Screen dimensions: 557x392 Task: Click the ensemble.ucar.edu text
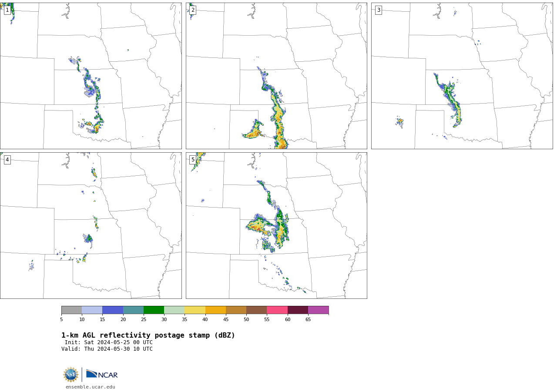[x=91, y=387]
